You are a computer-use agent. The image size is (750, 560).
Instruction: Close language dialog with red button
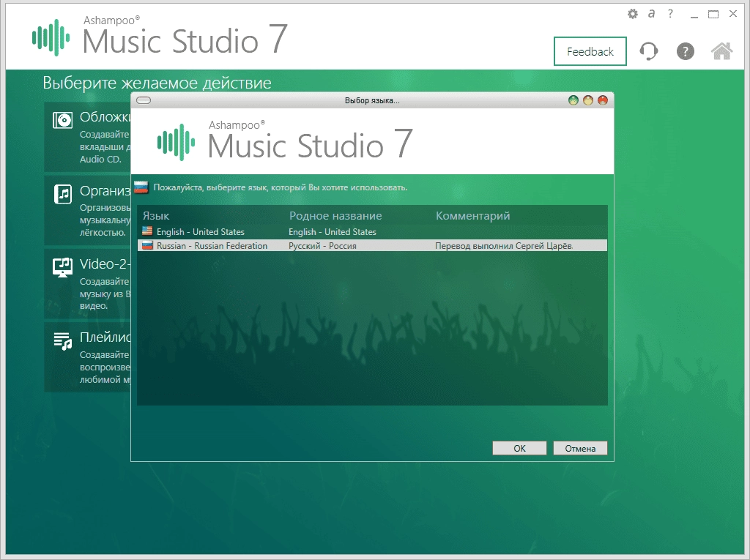(603, 100)
